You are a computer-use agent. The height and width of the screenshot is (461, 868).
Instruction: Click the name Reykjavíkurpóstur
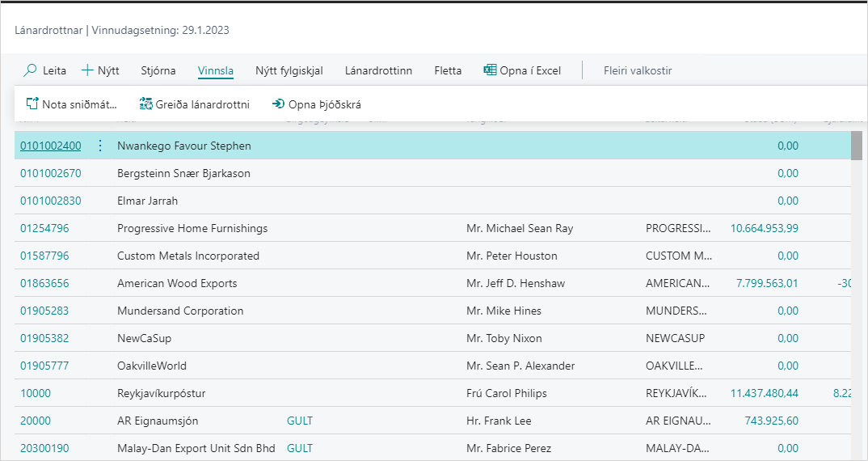[x=162, y=393]
